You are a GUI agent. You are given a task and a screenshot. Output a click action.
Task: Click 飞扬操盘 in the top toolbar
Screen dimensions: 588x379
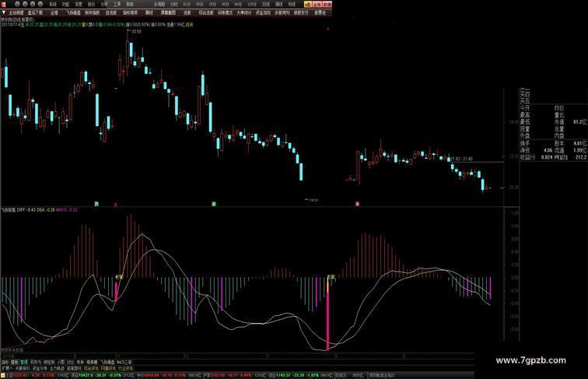(x=73, y=12)
